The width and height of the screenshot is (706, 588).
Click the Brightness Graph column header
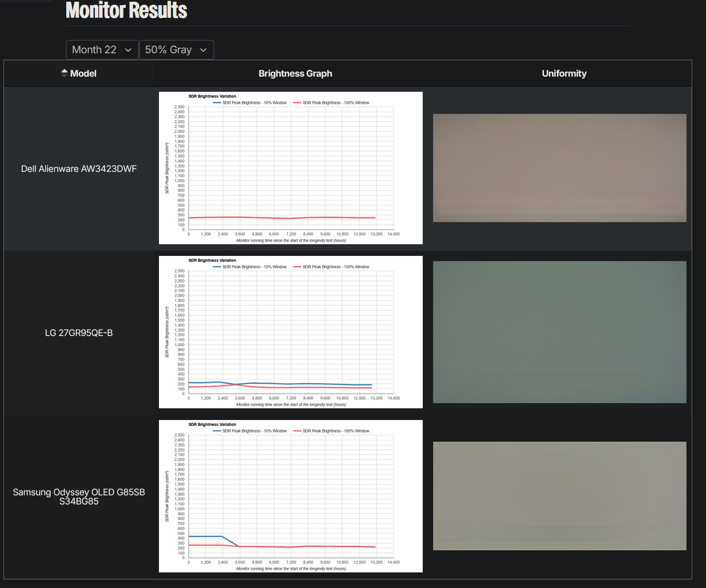(x=295, y=74)
